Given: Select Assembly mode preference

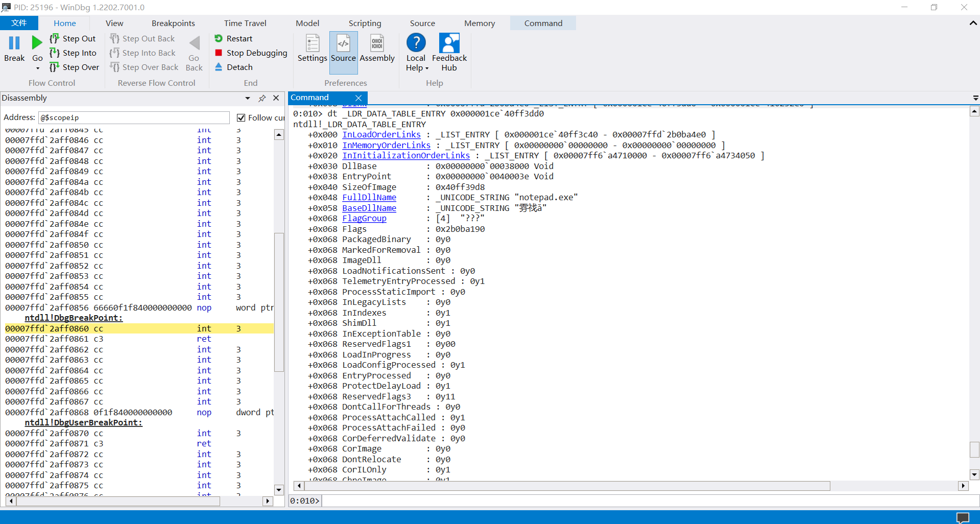Looking at the screenshot, I should pos(377,49).
